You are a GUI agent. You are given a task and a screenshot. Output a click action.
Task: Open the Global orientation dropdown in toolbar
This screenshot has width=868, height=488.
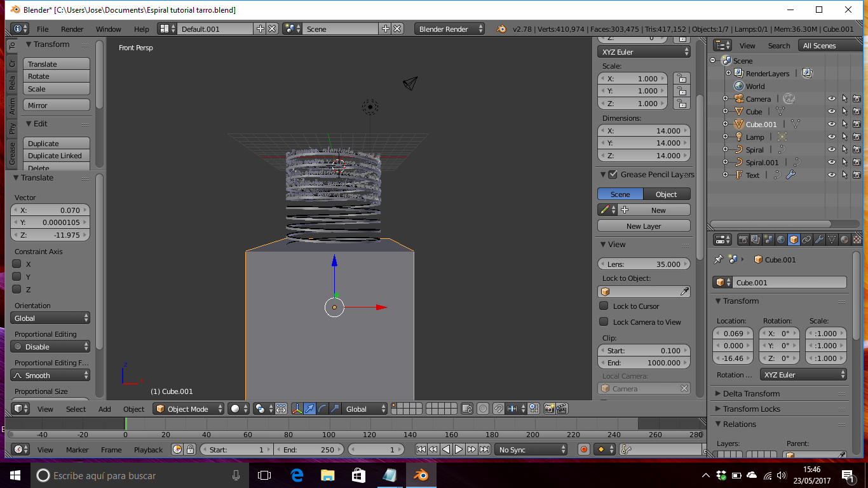[x=50, y=318]
